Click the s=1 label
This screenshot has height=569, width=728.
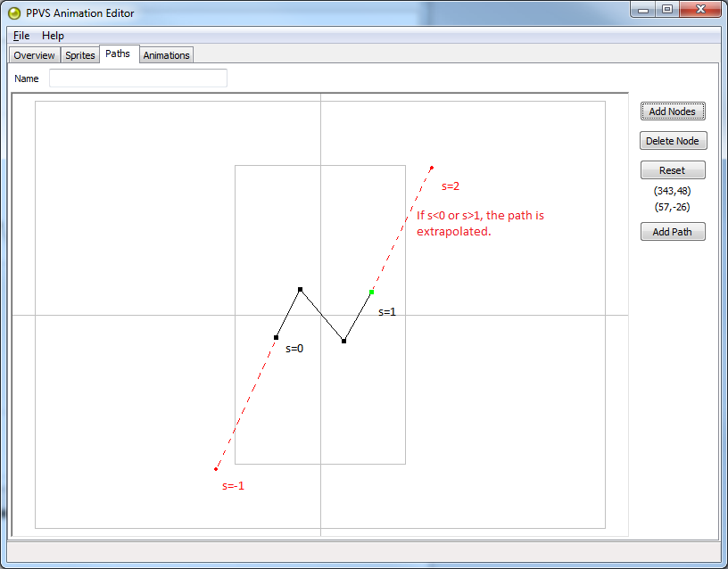click(387, 312)
